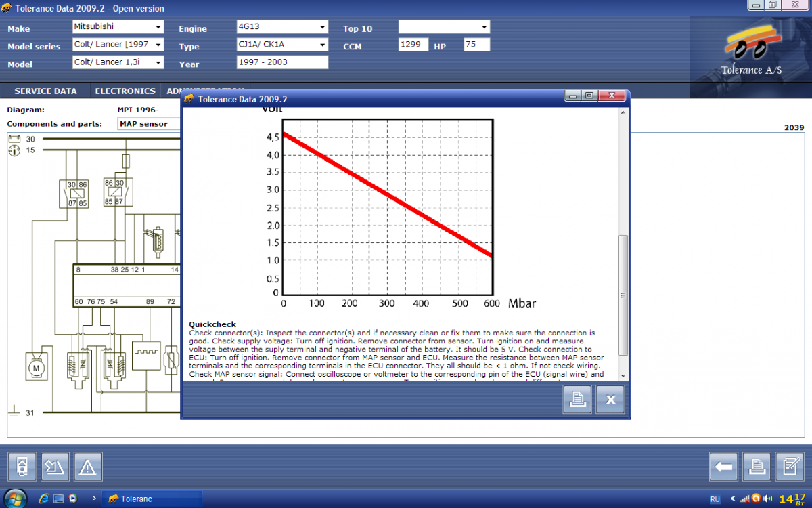Screen dimensions: 812x508
Task: Click the volume icon in system tray
Action: 769,499
